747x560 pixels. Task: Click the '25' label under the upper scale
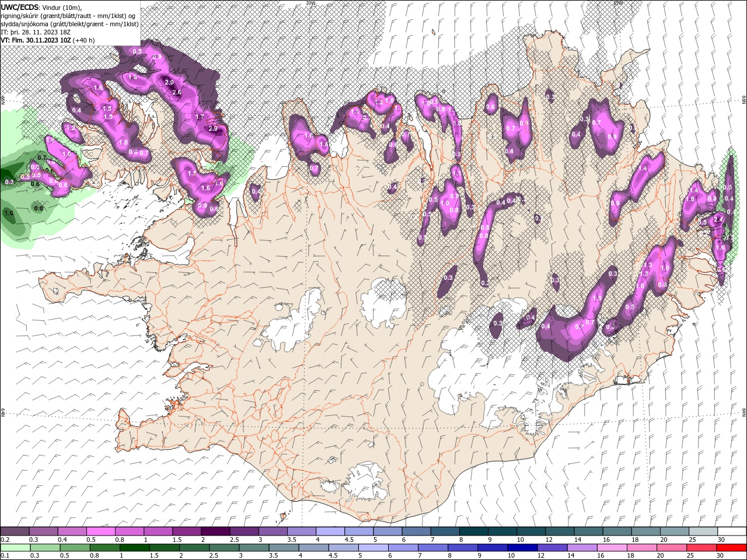click(x=692, y=540)
